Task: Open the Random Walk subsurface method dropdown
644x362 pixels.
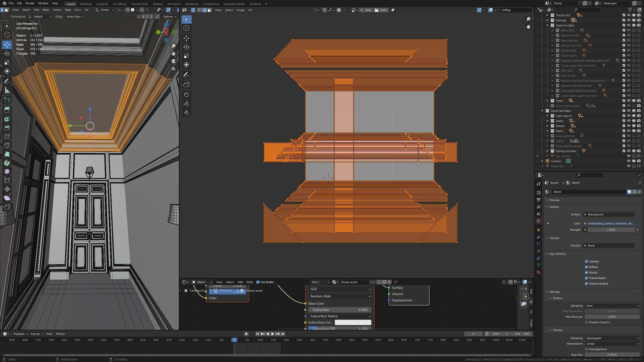Action: point(340,296)
